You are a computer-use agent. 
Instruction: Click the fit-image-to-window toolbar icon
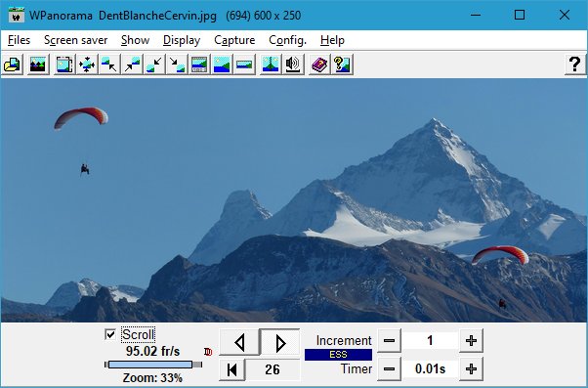pos(64,65)
